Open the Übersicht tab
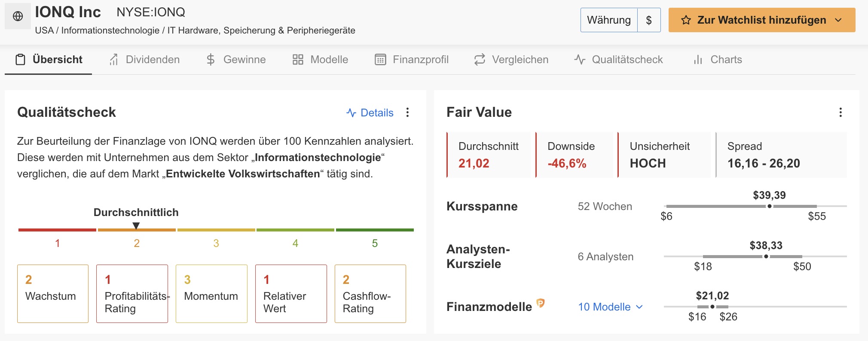 (x=48, y=60)
